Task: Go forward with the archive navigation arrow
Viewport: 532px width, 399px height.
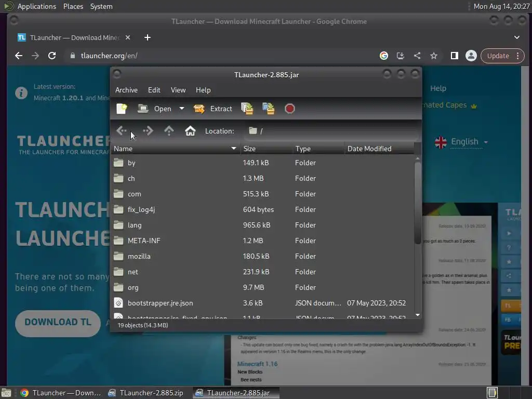Action: pyautogui.click(x=148, y=130)
